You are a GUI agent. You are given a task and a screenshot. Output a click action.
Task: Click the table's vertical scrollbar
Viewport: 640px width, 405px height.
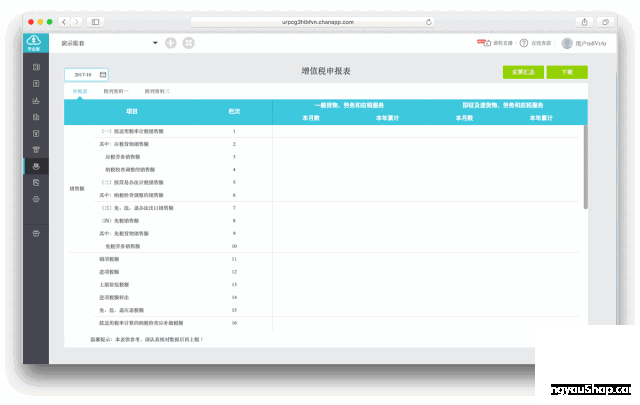[x=586, y=167]
